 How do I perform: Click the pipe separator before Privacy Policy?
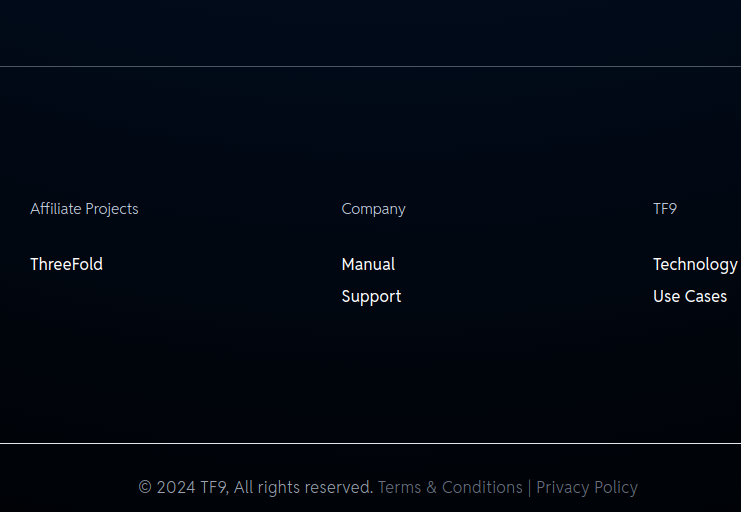click(x=529, y=487)
